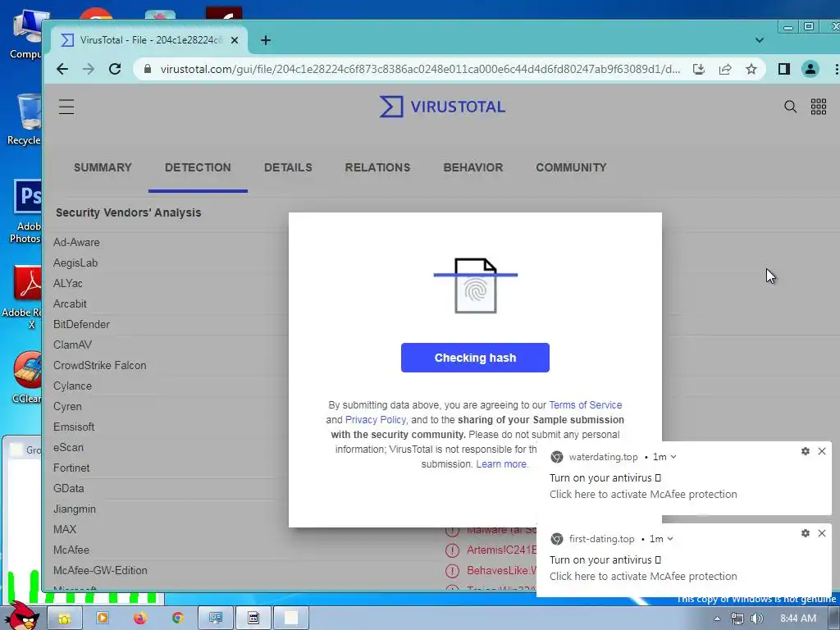Image resolution: width=840 pixels, height=630 pixels.
Task: Select the Cylance vendor row
Action: click(x=72, y=386)
